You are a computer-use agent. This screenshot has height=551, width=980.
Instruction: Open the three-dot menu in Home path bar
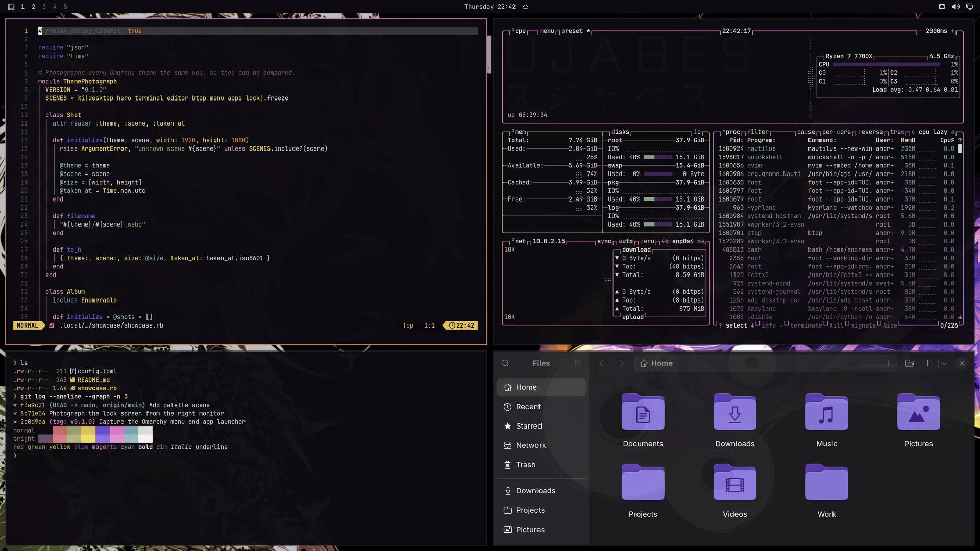coord(889,363)
